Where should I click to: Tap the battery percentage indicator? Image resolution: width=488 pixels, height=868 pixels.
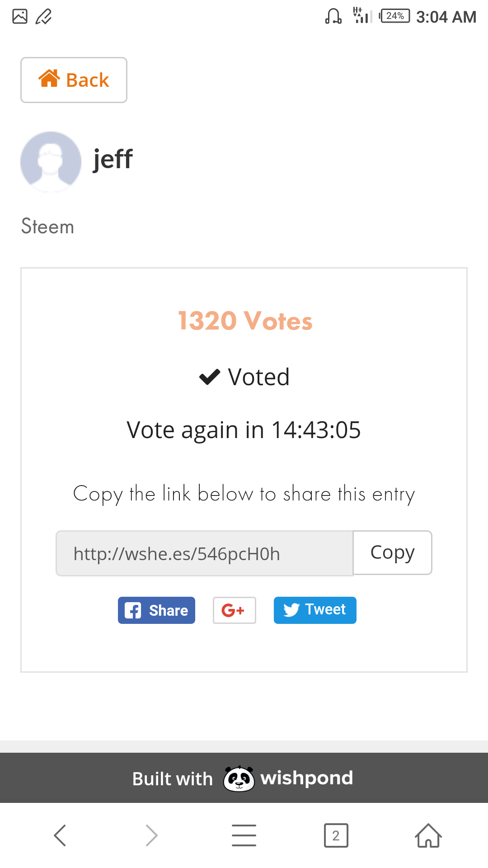pyautogui.click(x=395, y=16)
